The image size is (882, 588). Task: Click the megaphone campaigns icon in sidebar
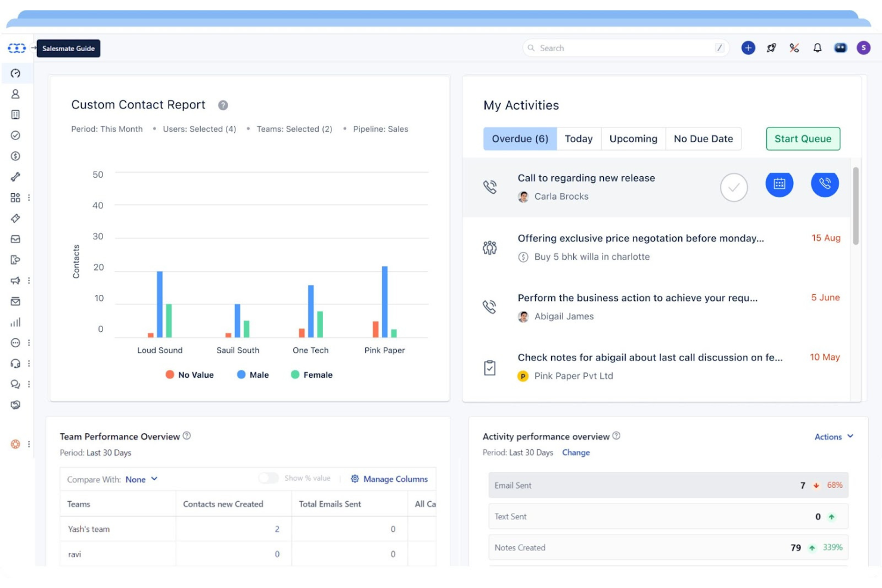coord(16,280)
